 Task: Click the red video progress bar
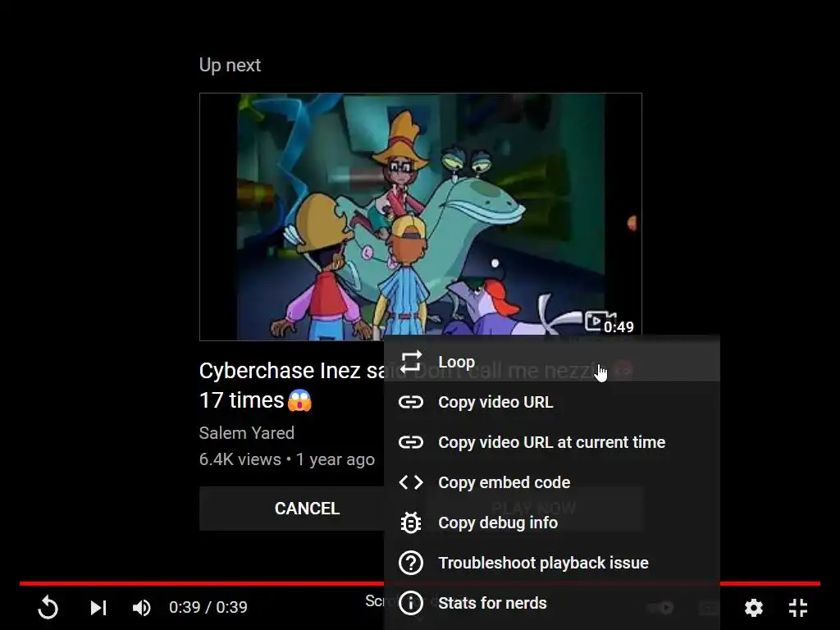pyautogui.click(x=202, y=583)
